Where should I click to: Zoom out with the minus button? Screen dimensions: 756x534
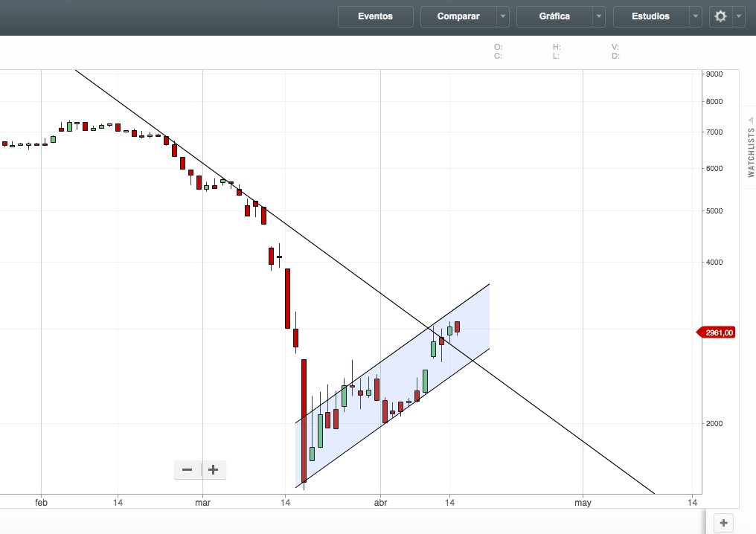188,470
